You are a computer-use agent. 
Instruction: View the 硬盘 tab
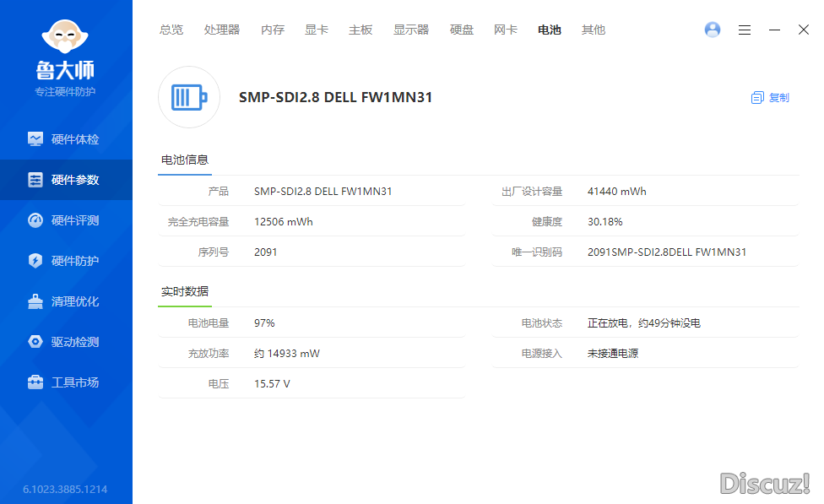pyautogui.click(x=462, y=30)
